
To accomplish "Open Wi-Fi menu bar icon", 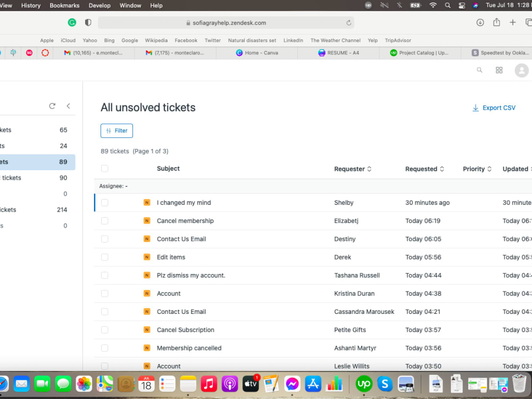I will tap(433, 5).
